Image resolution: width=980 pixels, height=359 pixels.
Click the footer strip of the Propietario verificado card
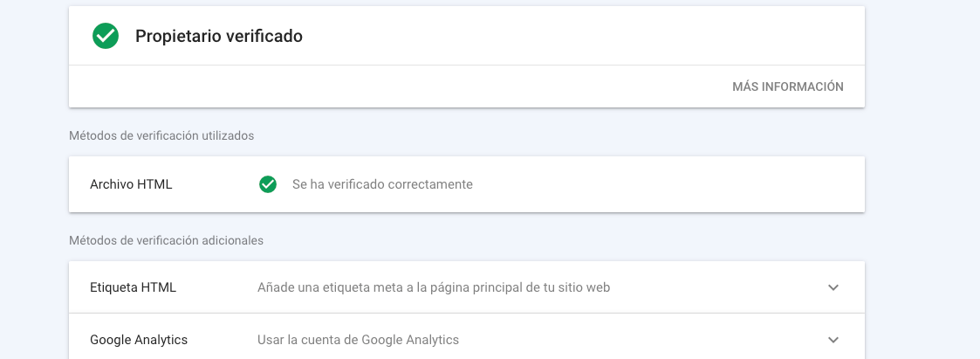400,86
